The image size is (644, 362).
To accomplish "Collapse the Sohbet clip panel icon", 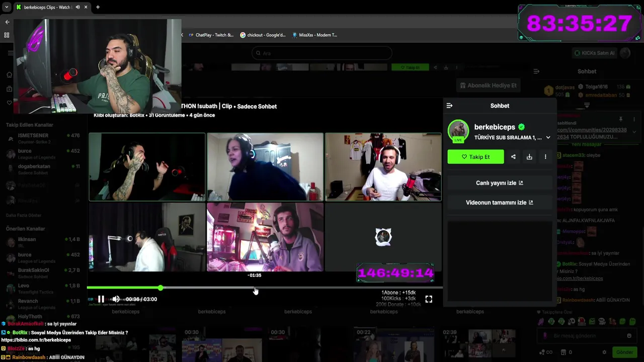I will [x=449, y=106].
